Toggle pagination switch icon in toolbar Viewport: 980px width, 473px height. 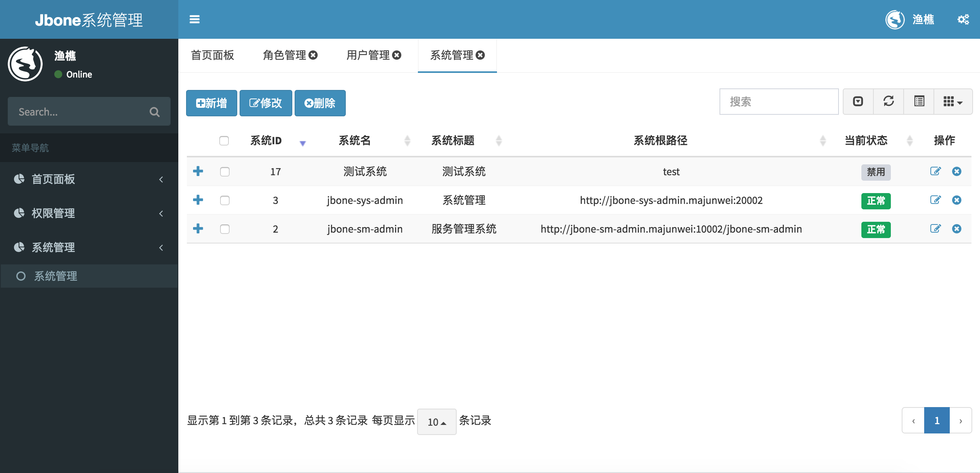click(x=858, y=102)
